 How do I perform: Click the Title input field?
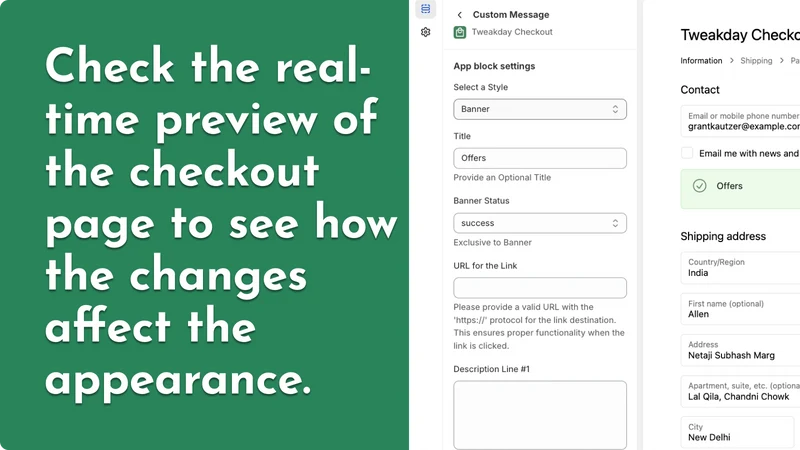click(540, 158)
